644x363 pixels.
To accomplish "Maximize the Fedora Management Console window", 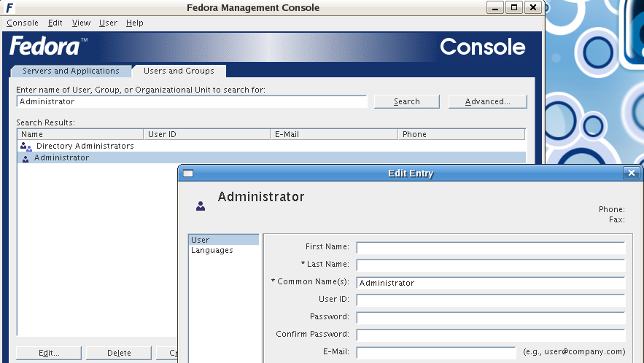I will (513, 7).
